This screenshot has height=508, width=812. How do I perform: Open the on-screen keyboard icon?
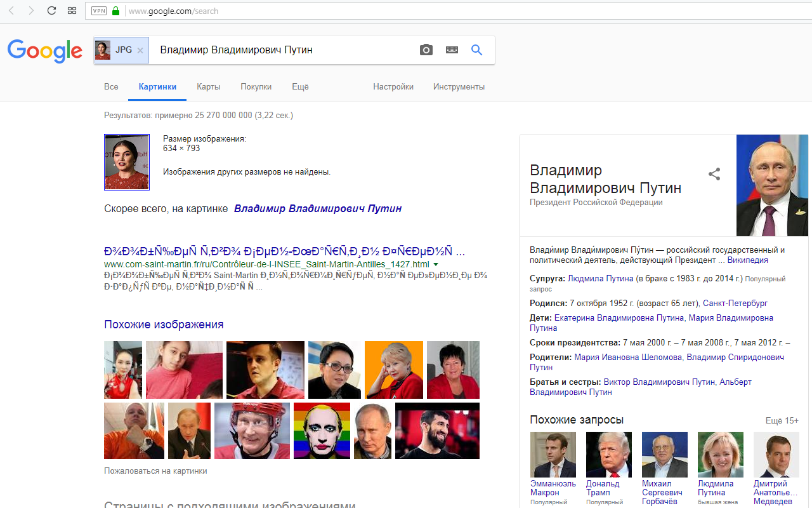point(452,50)
